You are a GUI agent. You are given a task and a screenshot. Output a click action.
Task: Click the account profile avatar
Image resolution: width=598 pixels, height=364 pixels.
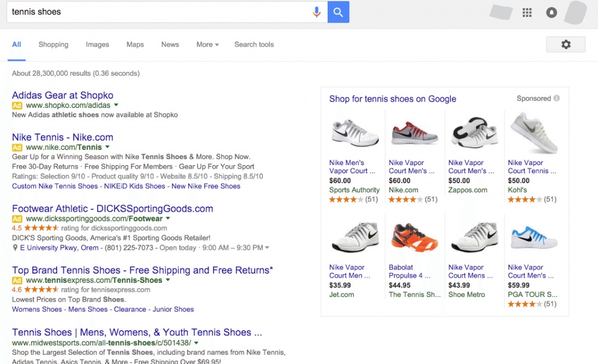[x=575, y=12]
